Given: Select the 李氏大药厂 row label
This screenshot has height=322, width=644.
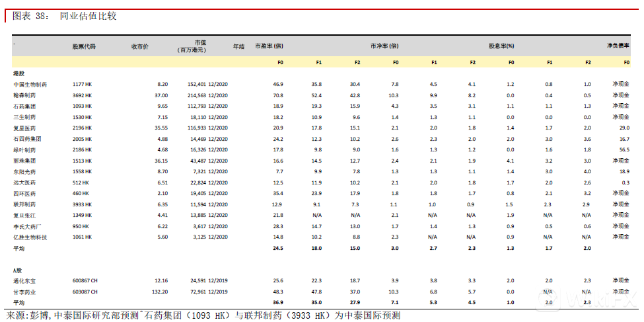Looking at the screenshot, I should point(26,226).
